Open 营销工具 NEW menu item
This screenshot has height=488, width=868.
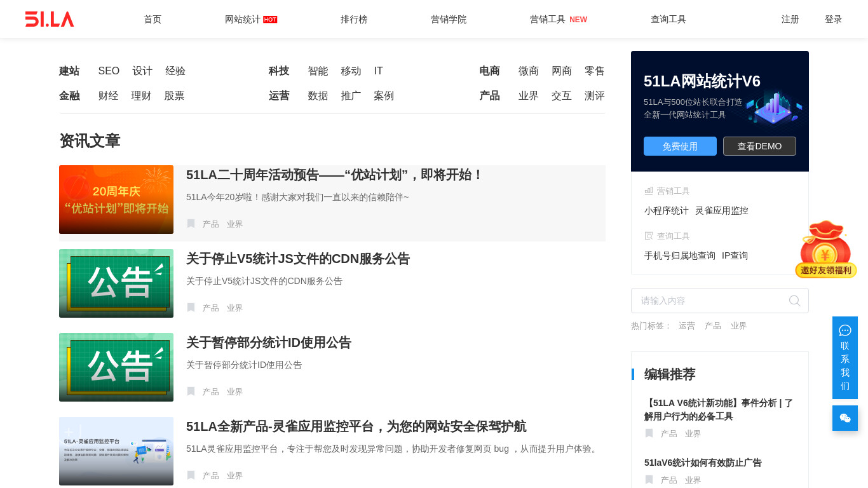[559, 19]
